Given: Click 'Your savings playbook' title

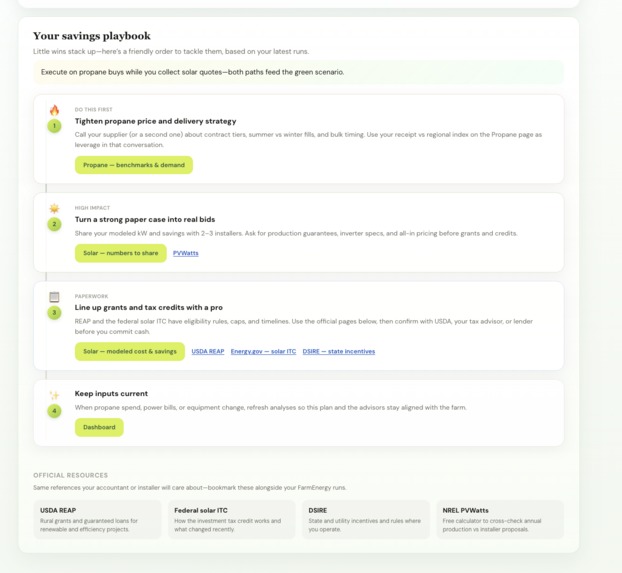Looking at the screenshot, I should [x=92, y=36].
